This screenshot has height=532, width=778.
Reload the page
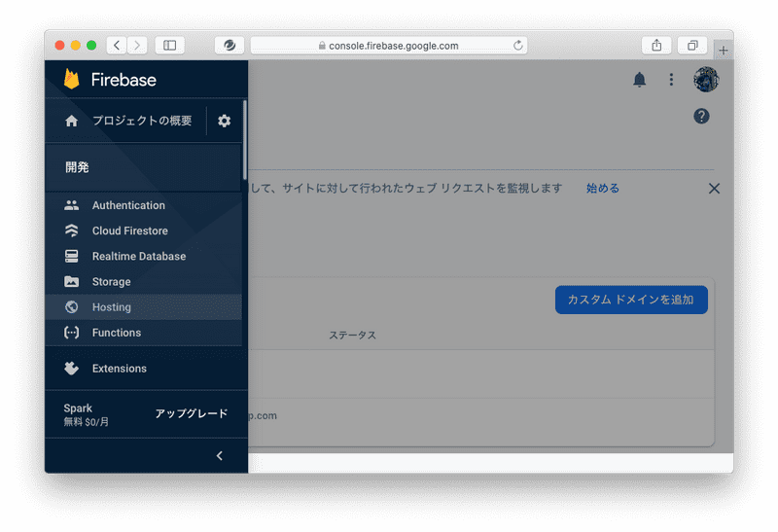click(x=518, y=46)
